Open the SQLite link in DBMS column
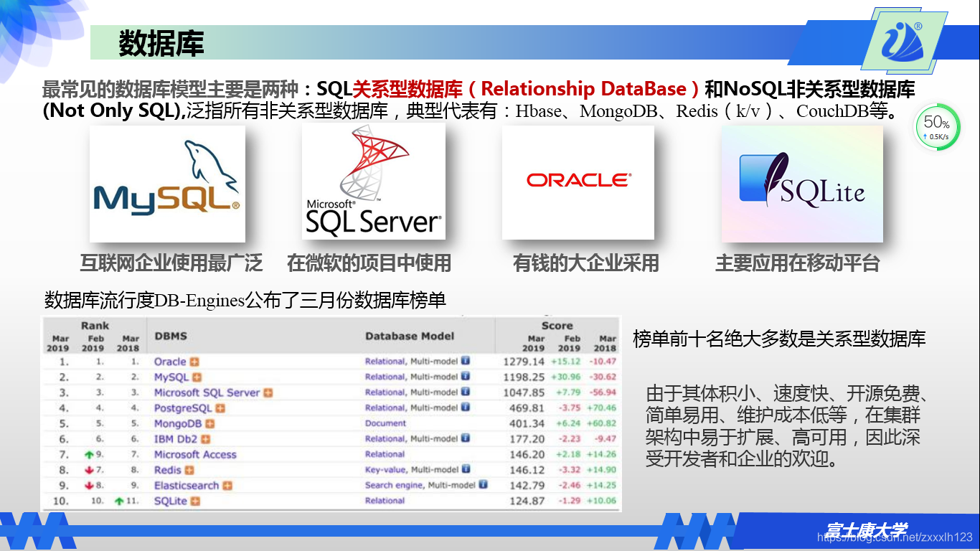This screenshot has width=980, height=551. pyautogui.click(x=171, y=501)
